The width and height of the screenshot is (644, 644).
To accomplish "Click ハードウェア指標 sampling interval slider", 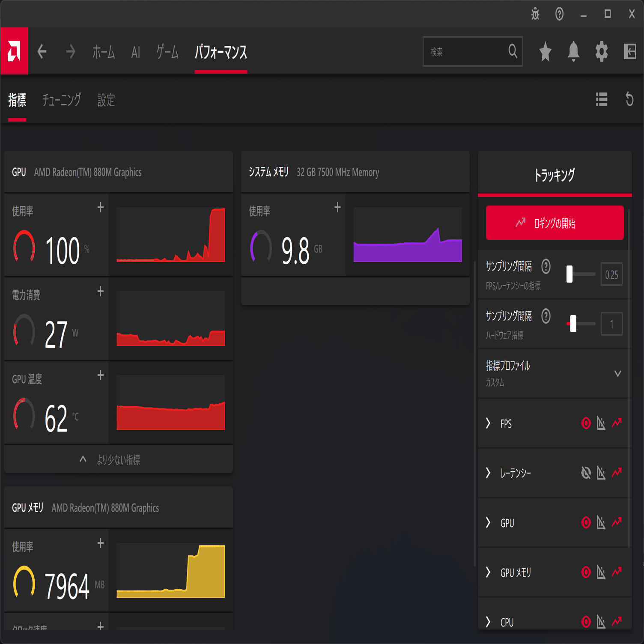I will 581,324.
